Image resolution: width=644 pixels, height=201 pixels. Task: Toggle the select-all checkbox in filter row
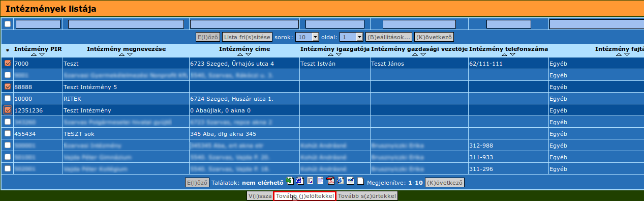[x=7, y=24]
